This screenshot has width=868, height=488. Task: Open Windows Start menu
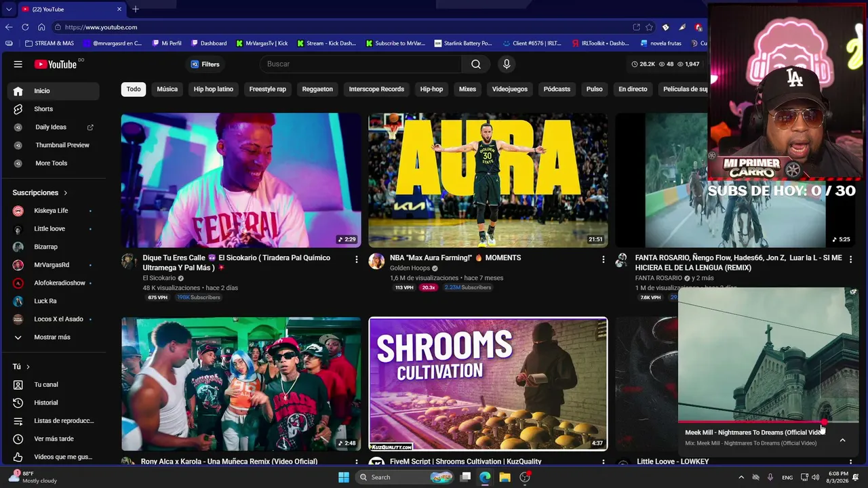344,477
